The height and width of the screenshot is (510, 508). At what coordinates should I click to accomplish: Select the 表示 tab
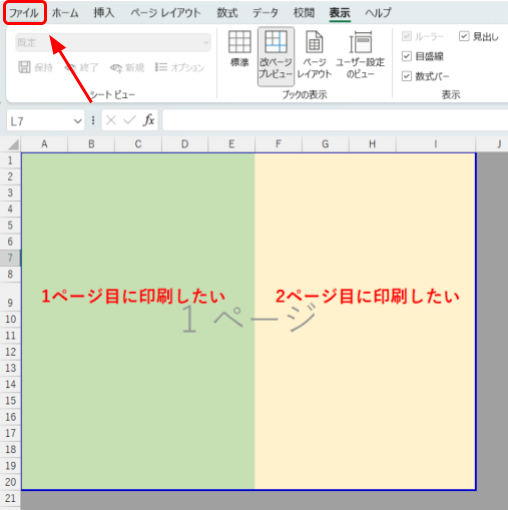340,13
